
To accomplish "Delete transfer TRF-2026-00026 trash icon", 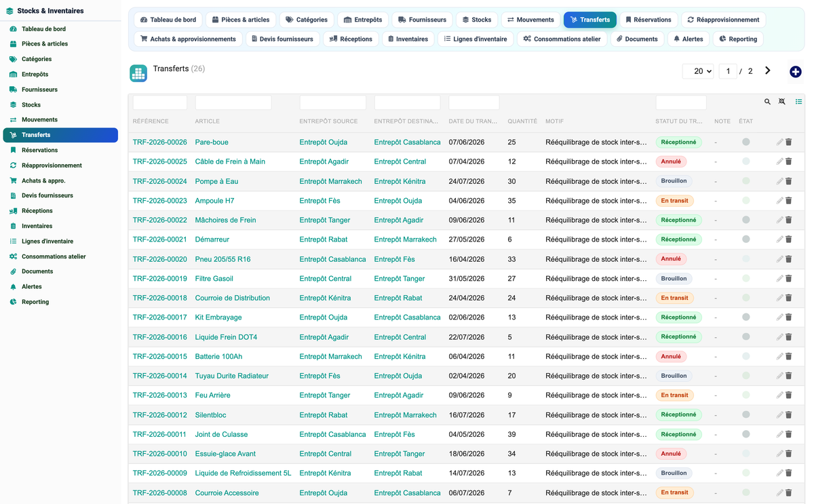I will pos(789,142).
